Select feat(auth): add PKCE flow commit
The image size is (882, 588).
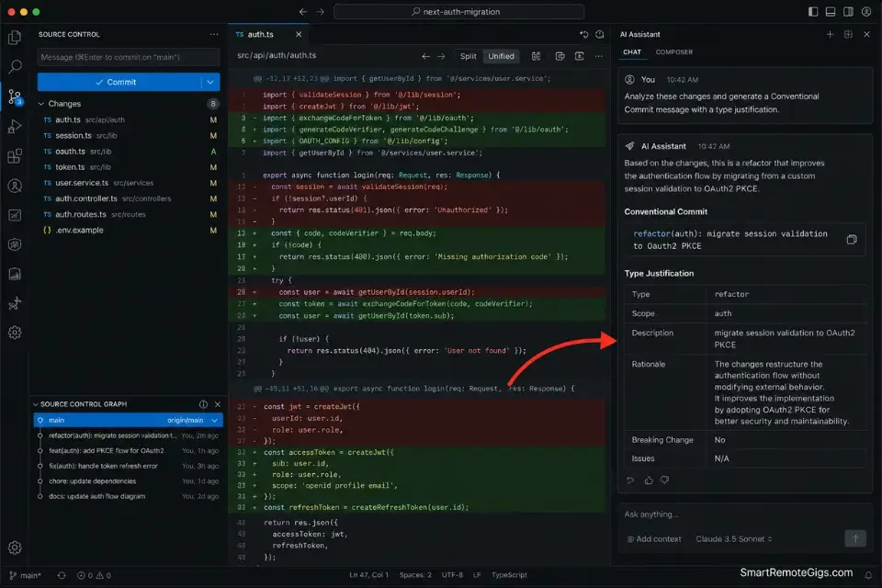click(129, 451)
